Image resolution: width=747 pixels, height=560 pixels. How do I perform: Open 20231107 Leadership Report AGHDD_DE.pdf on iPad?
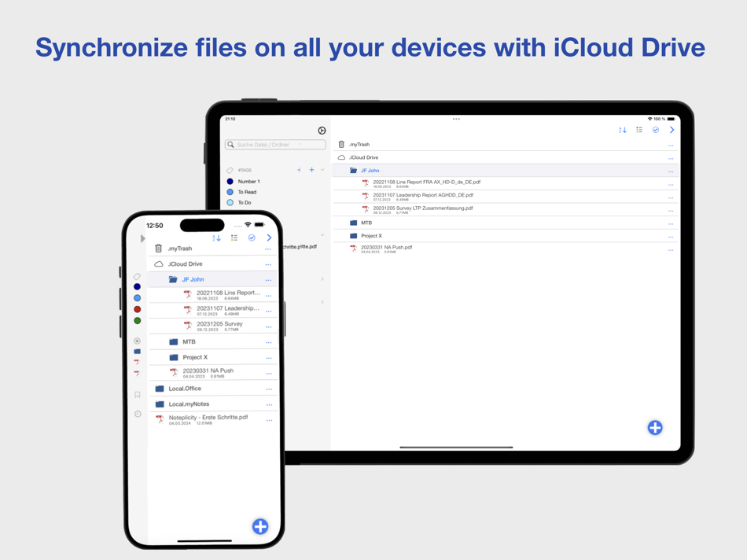(x=506, y=197)
